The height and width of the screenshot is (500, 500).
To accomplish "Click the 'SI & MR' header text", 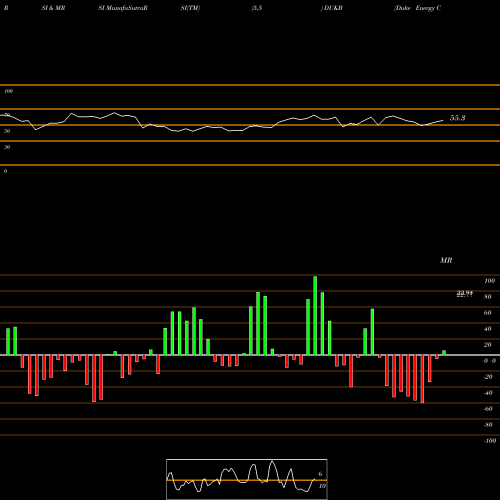I will click(53, 8).
